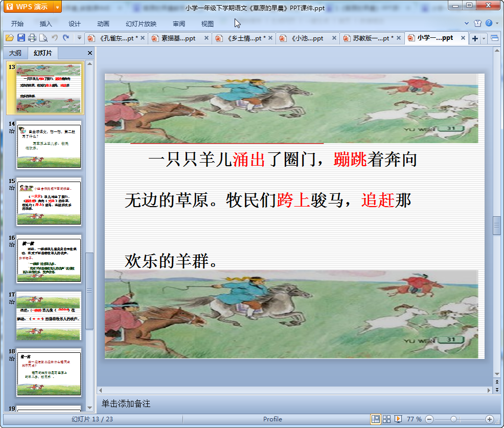Click the thumbnail panel scroll-up arrow

pyautogui.click(x=89, y=64)
